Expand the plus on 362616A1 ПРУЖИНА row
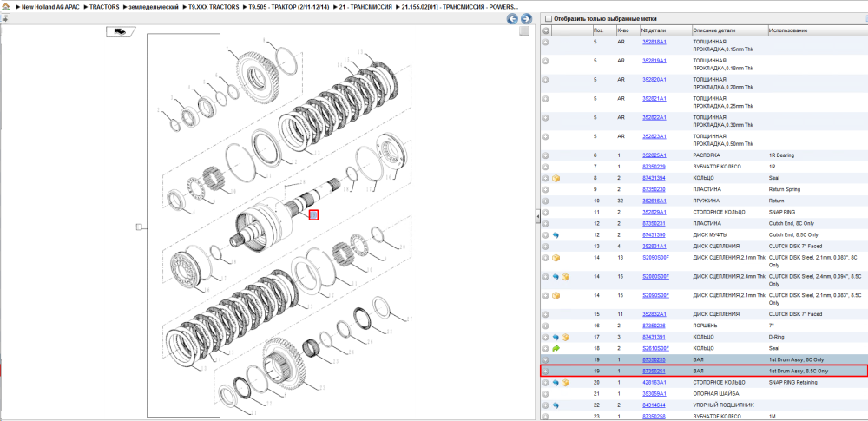The image size is (868, 421). click(546, 201)
